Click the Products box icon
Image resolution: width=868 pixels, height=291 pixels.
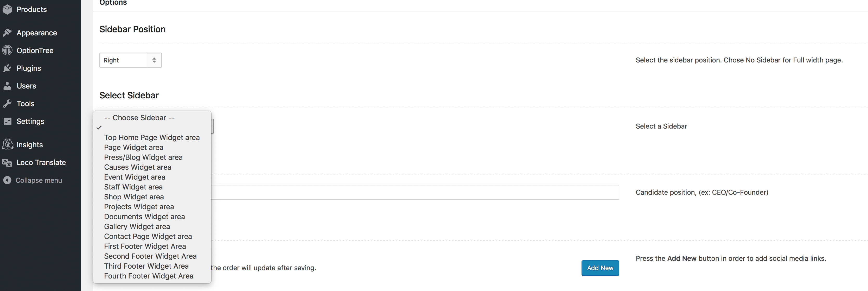coord(7,9)
